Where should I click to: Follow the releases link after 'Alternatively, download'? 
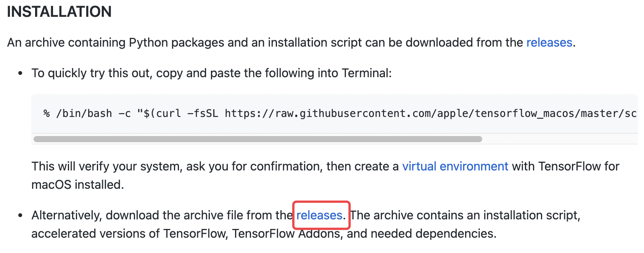319,215
